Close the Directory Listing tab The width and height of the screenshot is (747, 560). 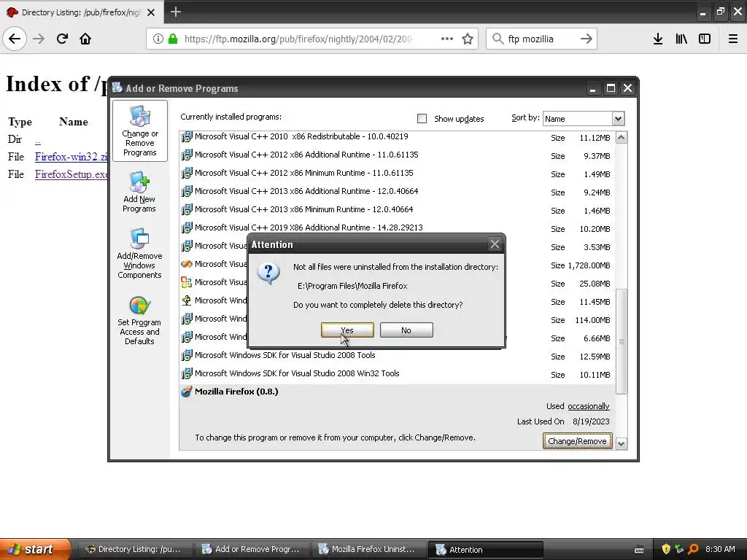point(151,12)
